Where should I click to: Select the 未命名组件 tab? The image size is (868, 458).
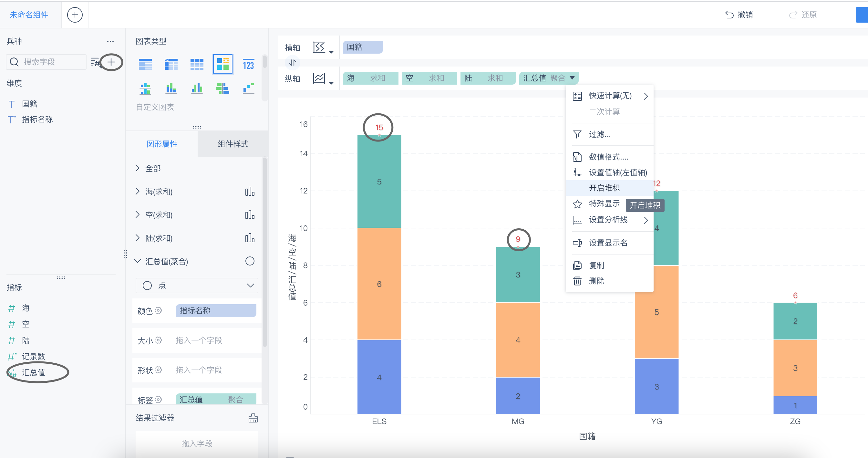coord(29,15)
